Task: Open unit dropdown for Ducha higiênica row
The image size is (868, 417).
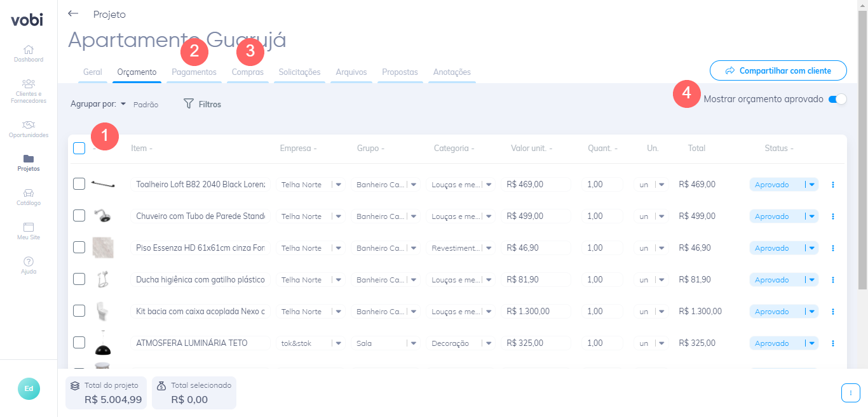Action: click(x=651, y=280)
